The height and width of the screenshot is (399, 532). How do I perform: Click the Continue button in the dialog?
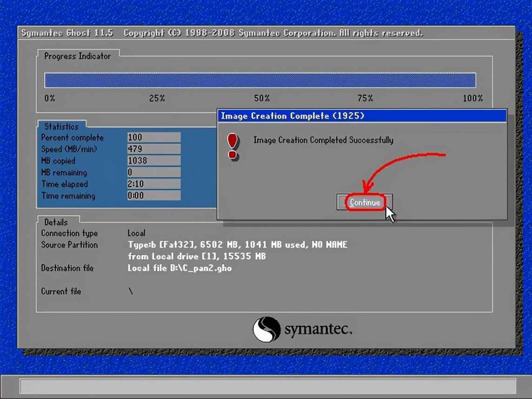(365, 202)
